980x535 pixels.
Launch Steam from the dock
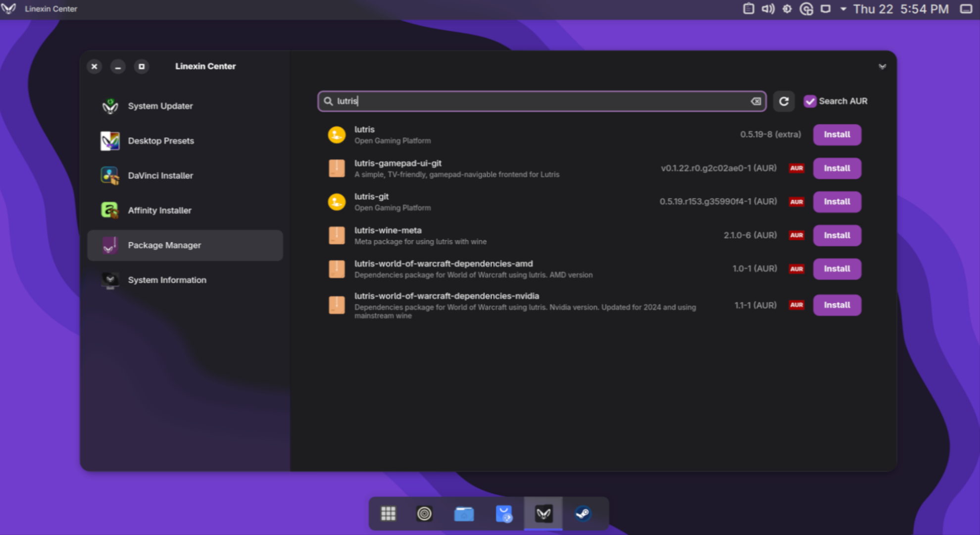coord(583,514)
